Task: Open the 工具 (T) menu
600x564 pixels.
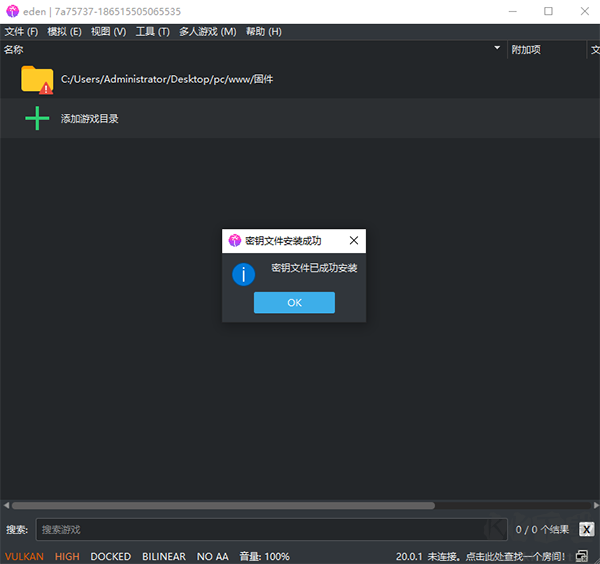Action: [153, 32]
